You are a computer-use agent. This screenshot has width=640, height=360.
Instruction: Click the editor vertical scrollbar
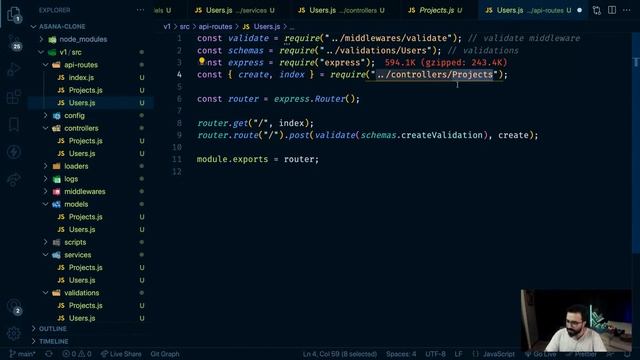coord(636,143)
